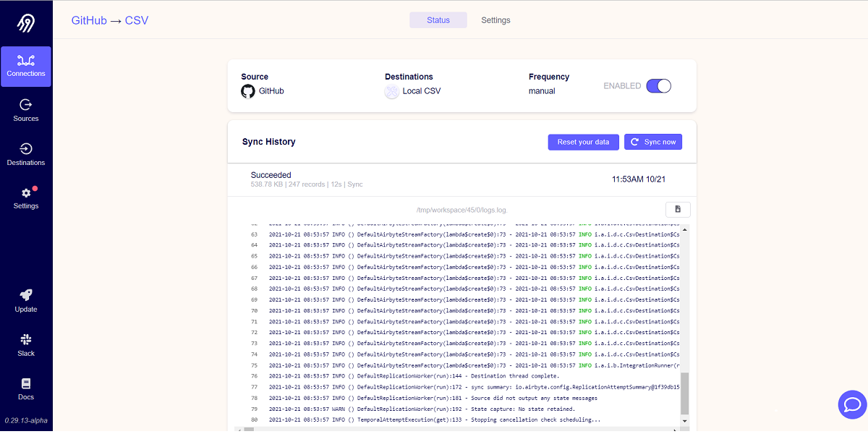Click the GitHub source icon
The width and height of the screenshot is (868, 434).
tap(248, 91)
